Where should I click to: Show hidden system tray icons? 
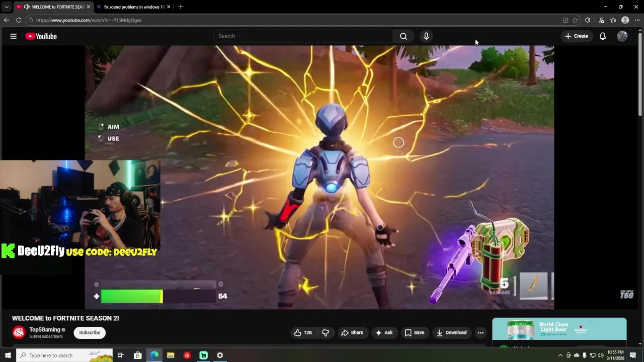pos(560,355)
